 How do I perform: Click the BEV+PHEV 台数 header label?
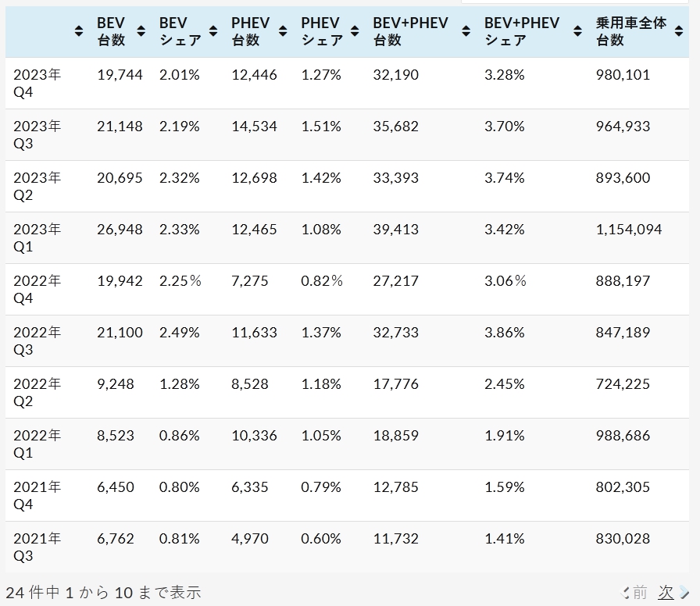click(410, 31)
